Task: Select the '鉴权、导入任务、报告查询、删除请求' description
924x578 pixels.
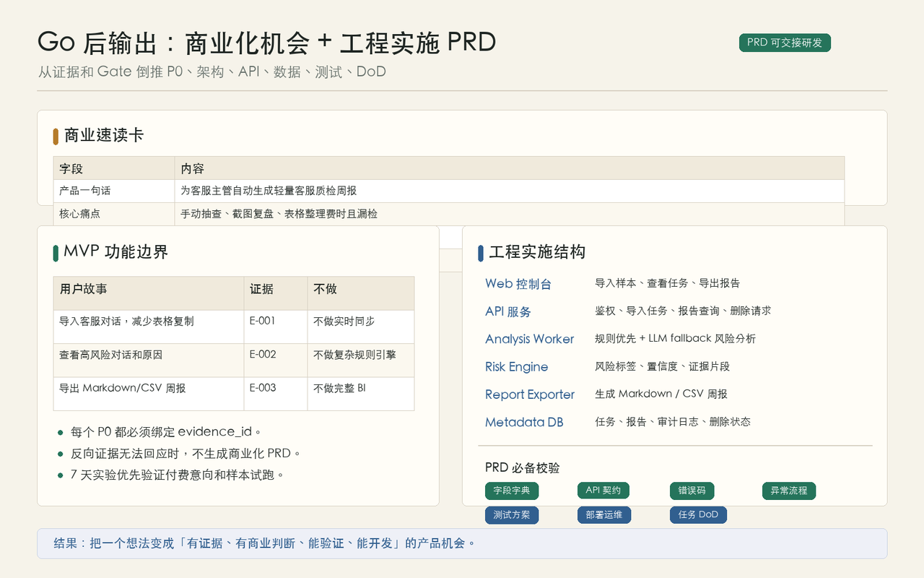Action: 683,311
